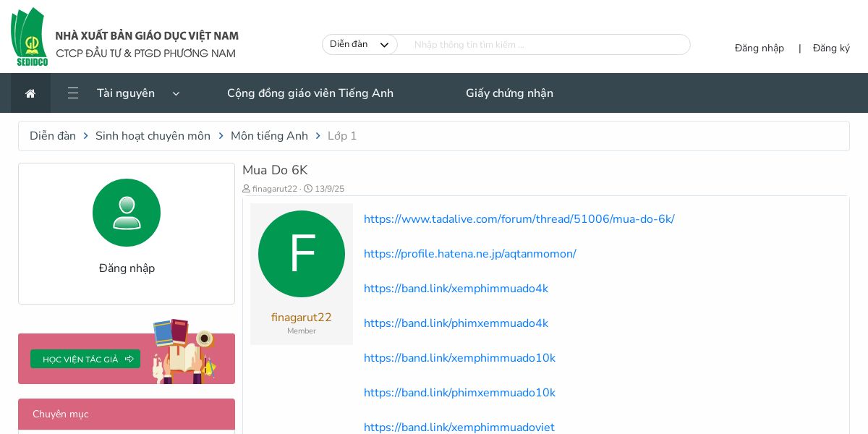
Task: Open the profile.hatena.ne.jp aqtanmomon link
Action: (x=469, y=254)
